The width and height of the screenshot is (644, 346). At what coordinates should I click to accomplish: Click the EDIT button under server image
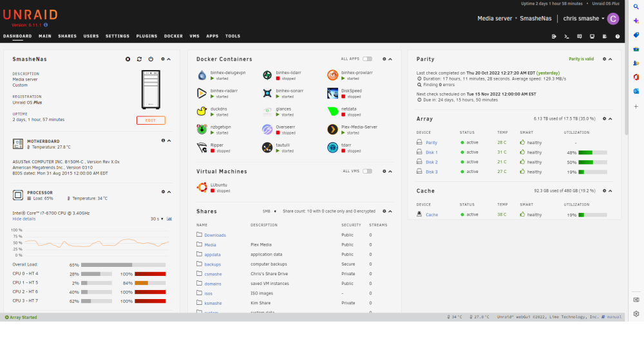click(151, 120)
